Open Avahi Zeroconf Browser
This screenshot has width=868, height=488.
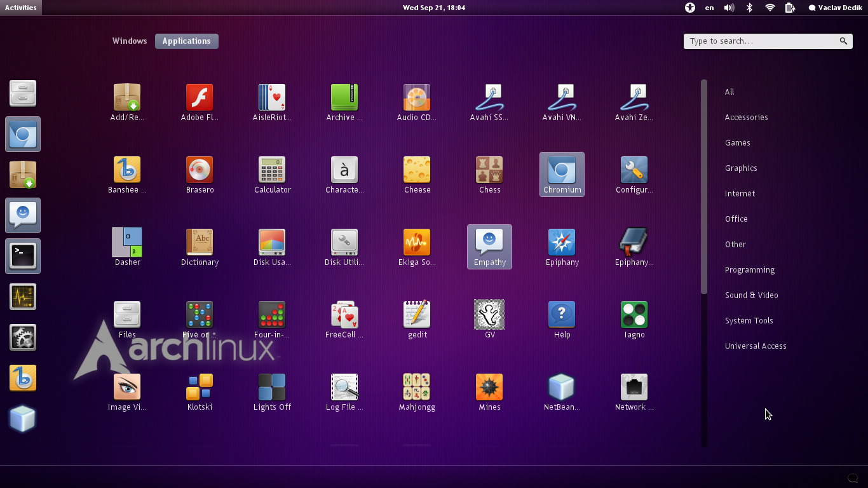pyautogui.click(x=634, y=102)
